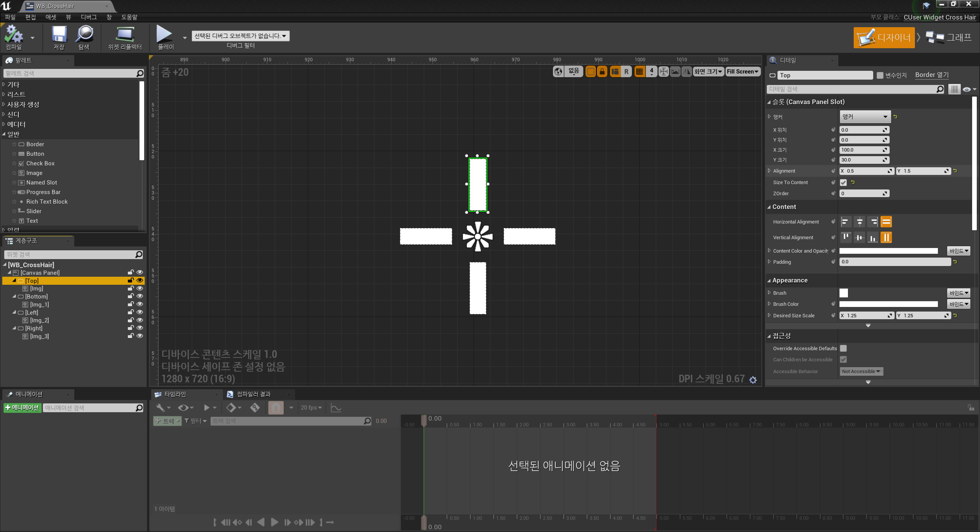Collapse the Left widget in hierarchy
Screen dimensions: 980x532
click(x=14, y=312)
